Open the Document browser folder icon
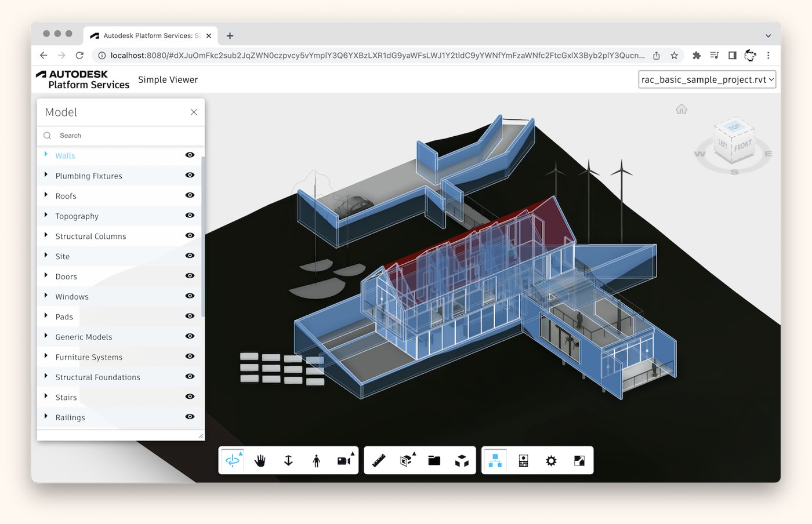This screenshot has height=524, width=812. [434, 461]
